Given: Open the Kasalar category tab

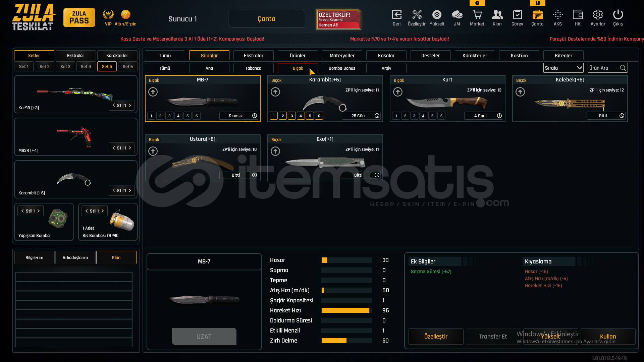Looking at the screenshot, I should (x=386, y=56).
